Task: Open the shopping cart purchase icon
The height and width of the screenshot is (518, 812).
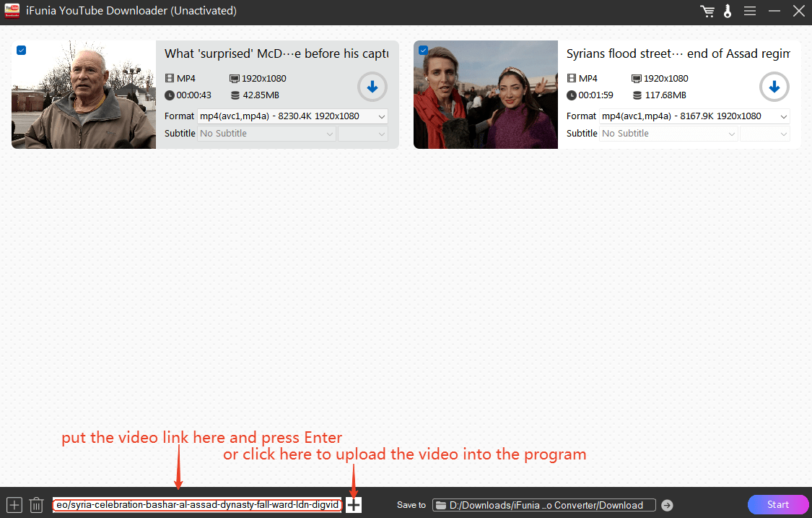Action: click(707, 12)
